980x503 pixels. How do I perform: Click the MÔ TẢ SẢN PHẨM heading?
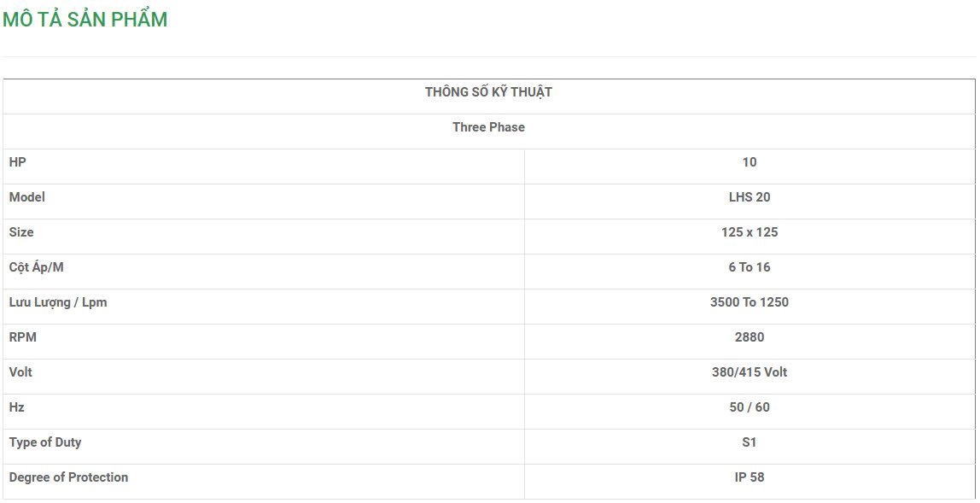point(85,20)
